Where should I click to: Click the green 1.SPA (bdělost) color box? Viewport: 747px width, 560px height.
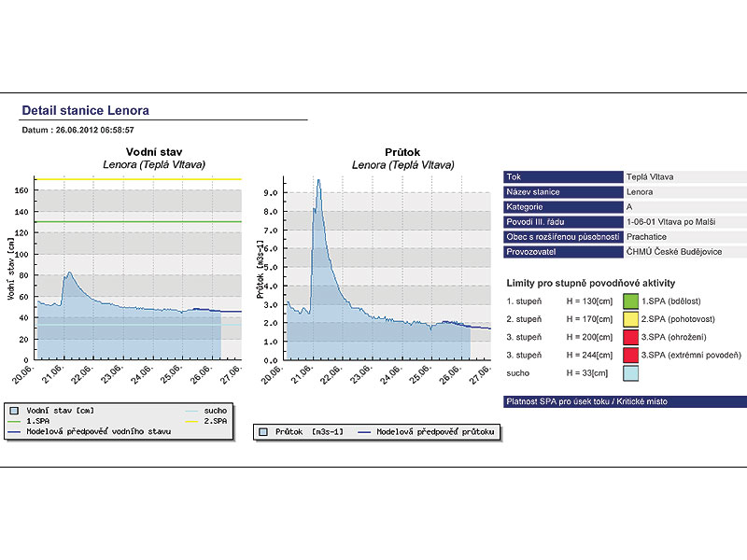click(631, 301)
